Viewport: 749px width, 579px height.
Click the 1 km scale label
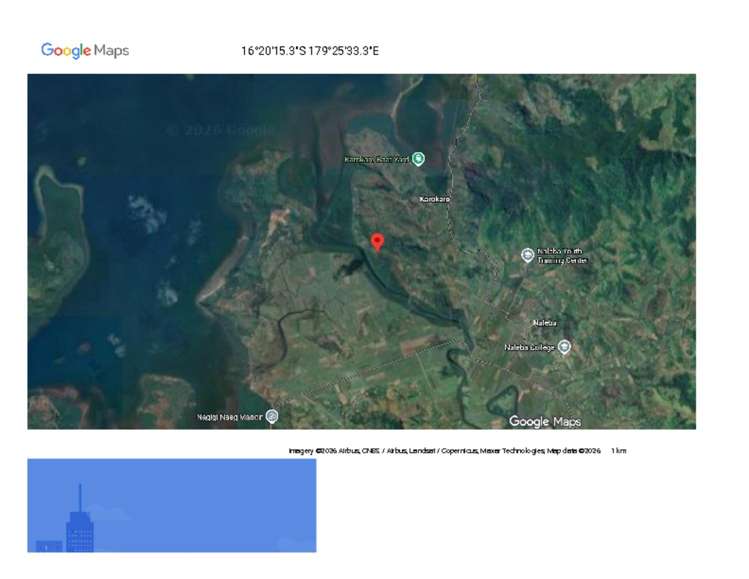(619, 450)
